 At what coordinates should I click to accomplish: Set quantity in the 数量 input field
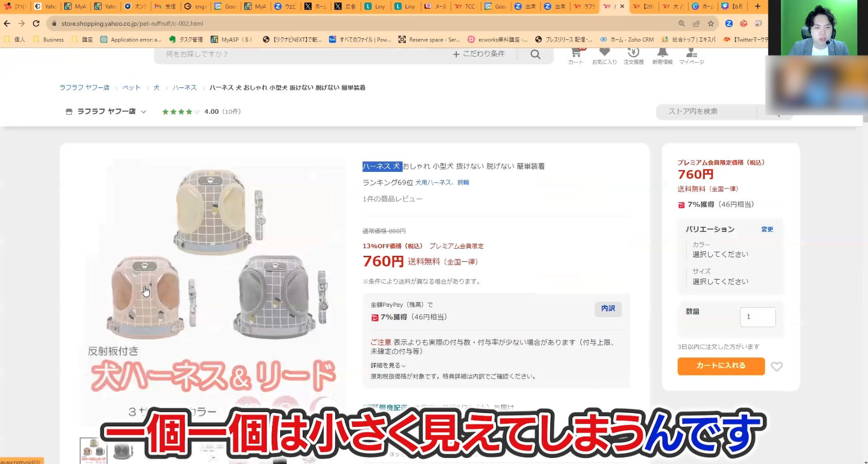[758, 316]
